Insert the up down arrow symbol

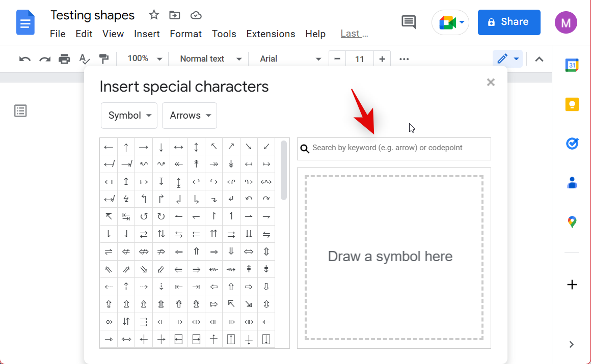[x=196, y=147]
